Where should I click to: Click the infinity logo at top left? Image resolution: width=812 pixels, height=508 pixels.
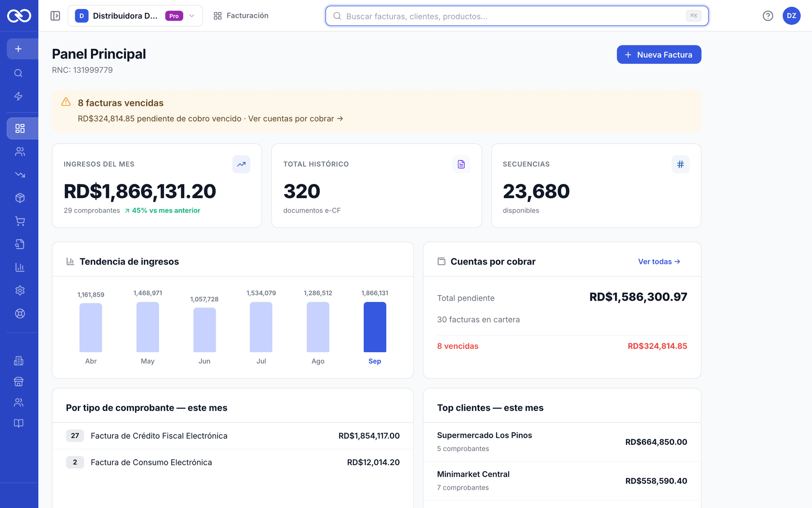pyautogui.click(x=19, y=16)
